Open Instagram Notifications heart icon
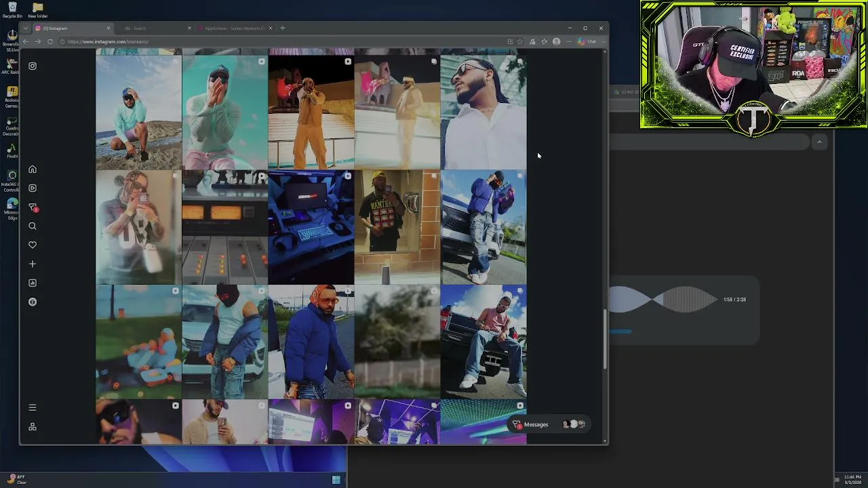Image resolution: width=868 pixels, height=488 pixels. click(x=33, y=245)
